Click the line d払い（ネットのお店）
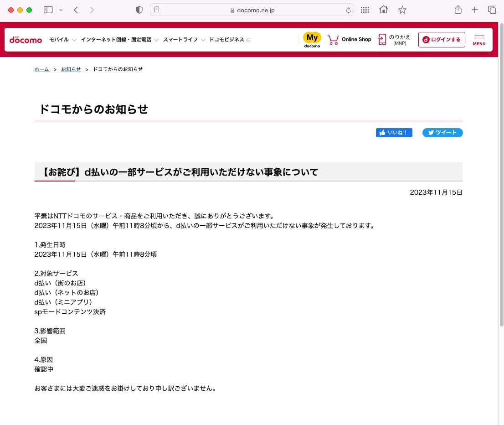 tap(67, 293)
